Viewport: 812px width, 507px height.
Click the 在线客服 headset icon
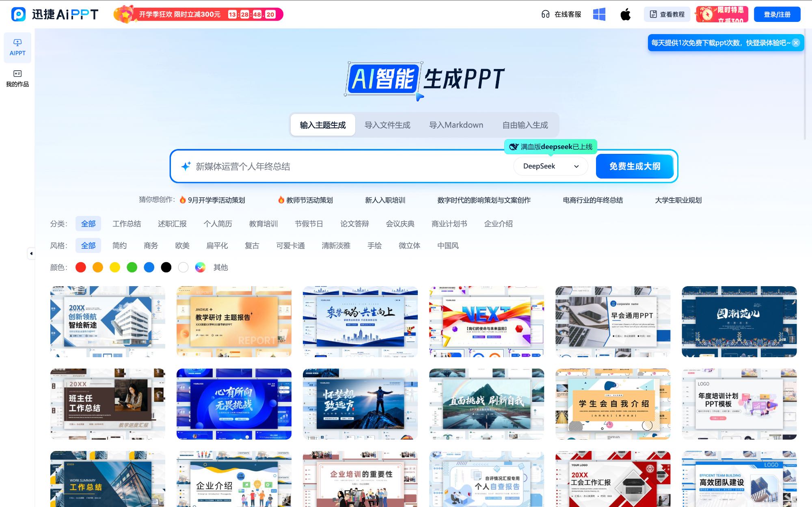[x=545, y=15]
